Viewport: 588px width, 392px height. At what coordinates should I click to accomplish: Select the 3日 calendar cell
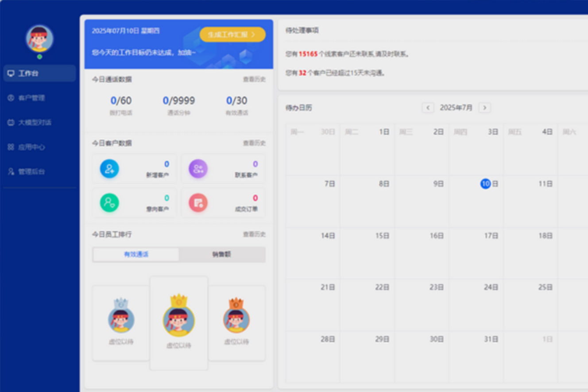tap(476, 150)
